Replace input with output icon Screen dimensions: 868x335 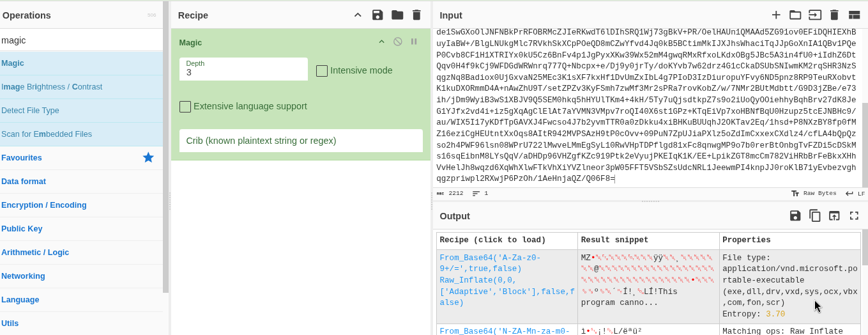834,215
